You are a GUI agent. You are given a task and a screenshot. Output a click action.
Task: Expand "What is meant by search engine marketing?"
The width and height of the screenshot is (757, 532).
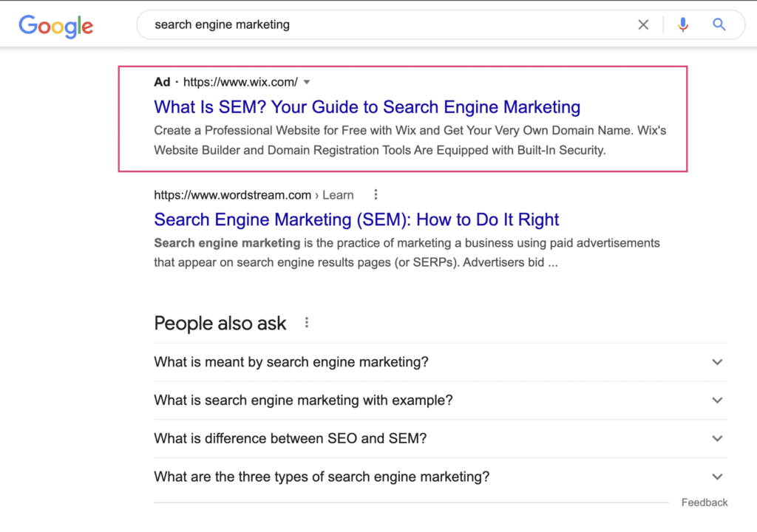pos(716,362)
